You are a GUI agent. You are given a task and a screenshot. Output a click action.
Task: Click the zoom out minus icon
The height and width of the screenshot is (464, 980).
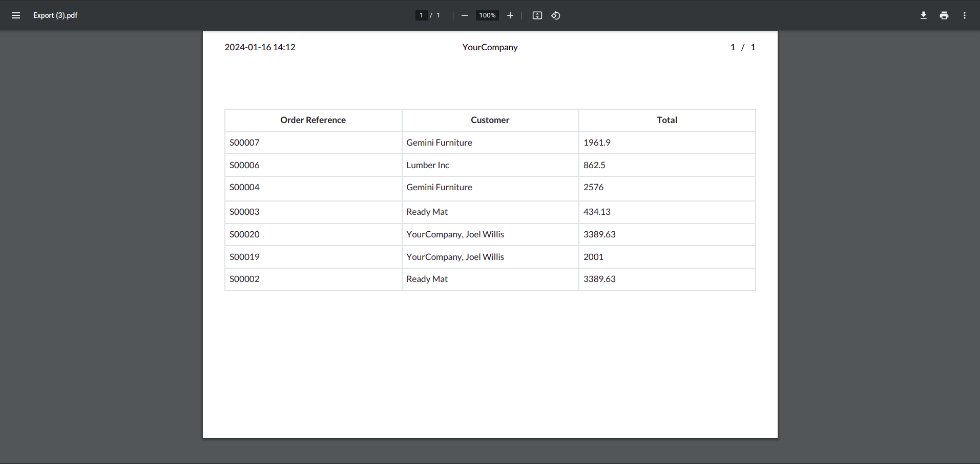(465, 15)
